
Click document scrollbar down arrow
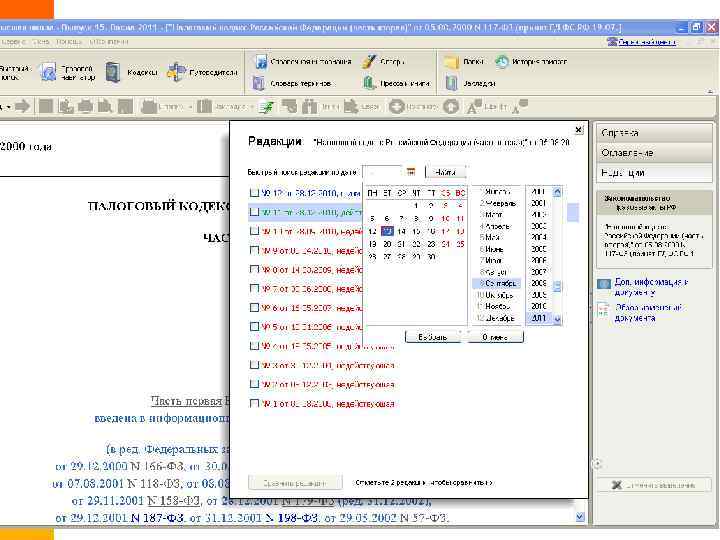(580, 517)
